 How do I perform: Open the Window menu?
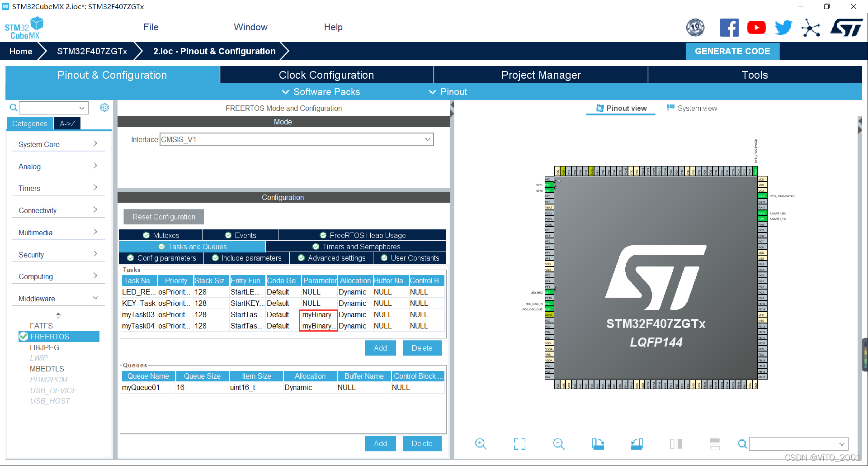pos(250,27)
